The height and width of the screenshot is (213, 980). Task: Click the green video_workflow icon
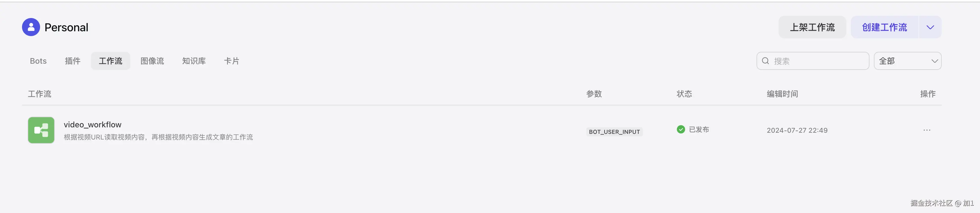[x=41, y=130]
